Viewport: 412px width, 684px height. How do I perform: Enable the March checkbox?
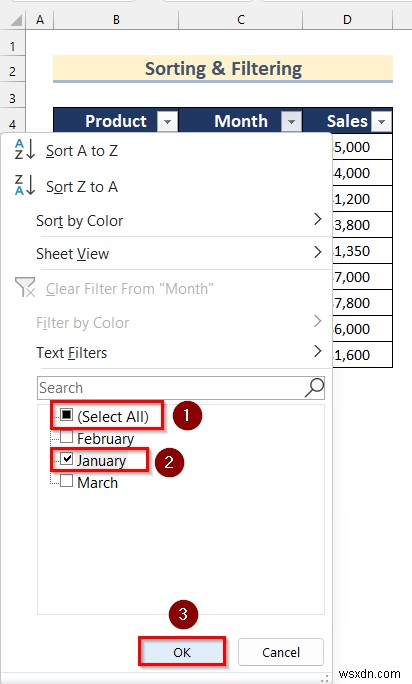coord(66,481)
